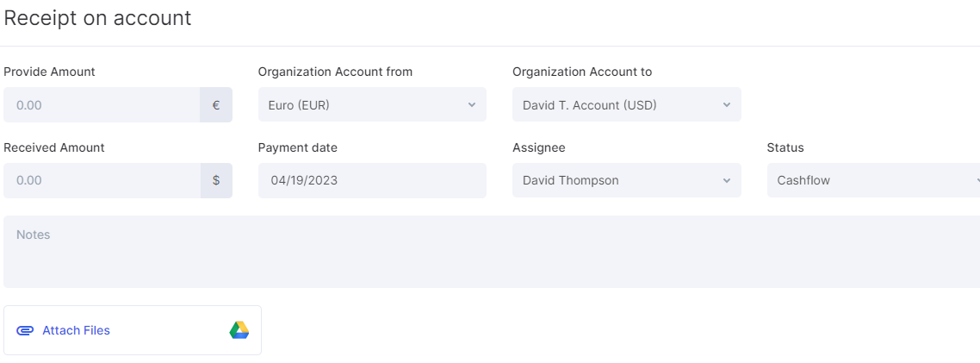The image size is (980, 363).
Task: Click the euro currency symbol
Action: click(216, 105)
